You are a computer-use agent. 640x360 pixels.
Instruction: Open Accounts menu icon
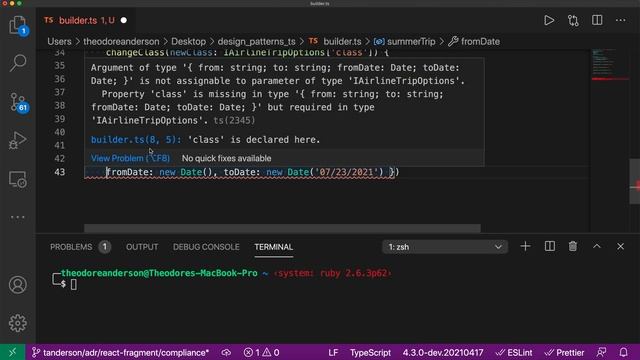pyautogui.click(x=18, y=284)
